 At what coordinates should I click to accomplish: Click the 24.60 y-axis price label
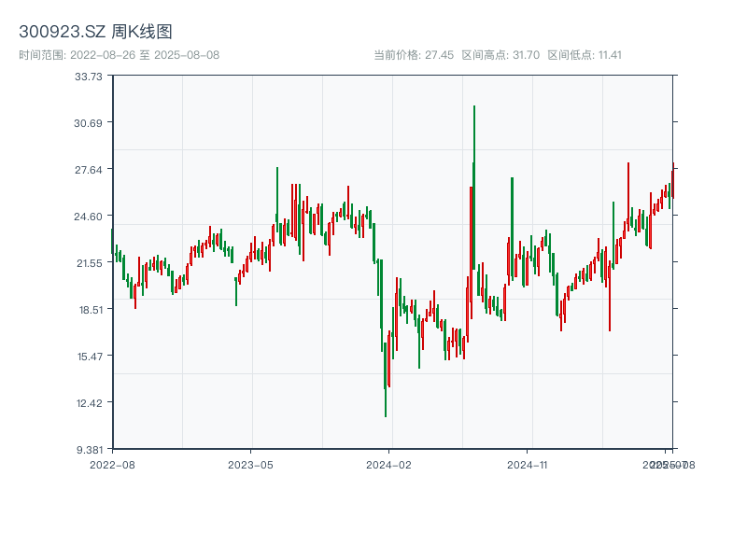click(89, 217)
